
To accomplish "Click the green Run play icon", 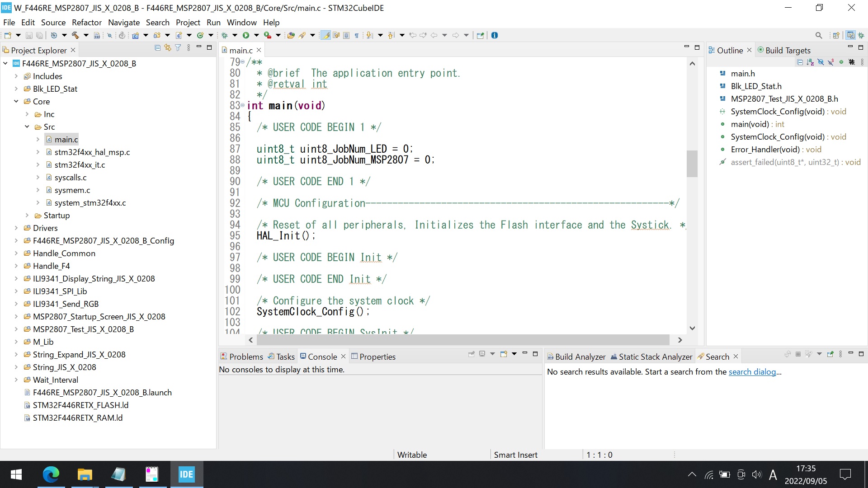I will pos(246,35).
